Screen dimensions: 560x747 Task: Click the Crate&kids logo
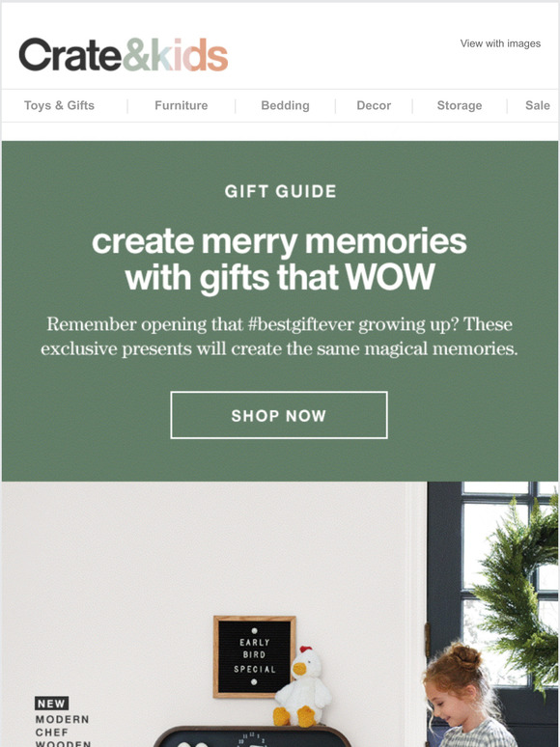click(x=123, y=55)
